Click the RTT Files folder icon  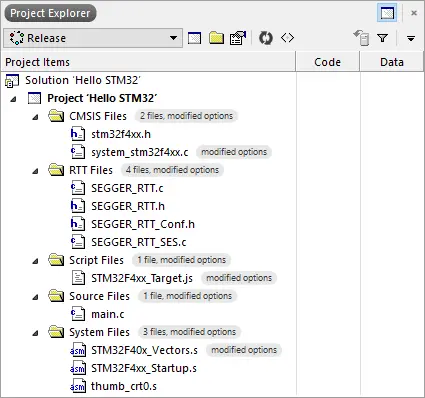56,170
